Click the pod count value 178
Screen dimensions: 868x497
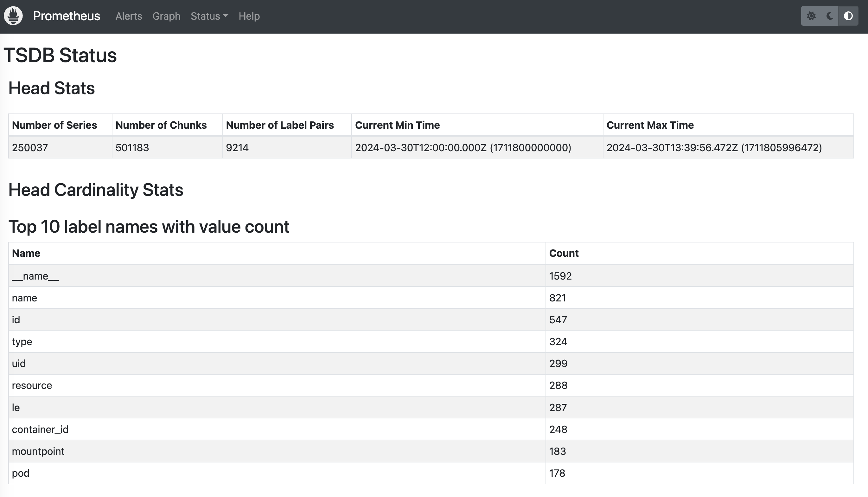click(x=557, y=473)
